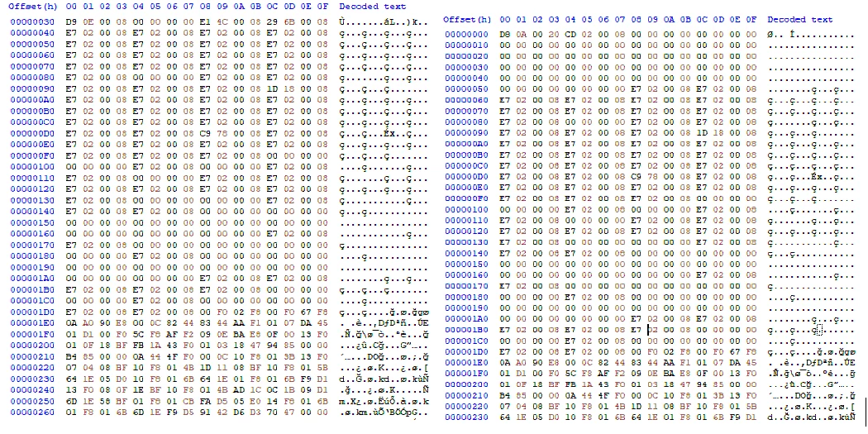868x434 pixels.
Task: Click byte C9 in left row 000000D0
Action: [x=205, y=133]
